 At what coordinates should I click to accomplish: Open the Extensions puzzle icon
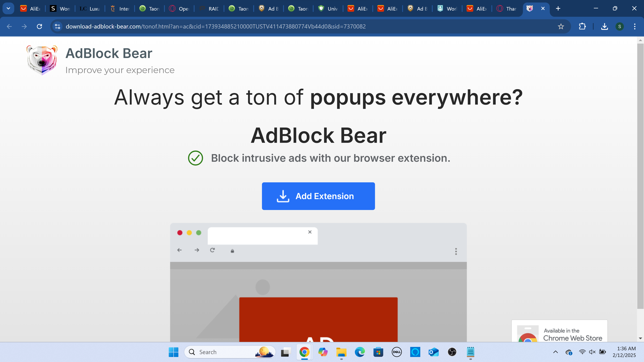point(582,26)
